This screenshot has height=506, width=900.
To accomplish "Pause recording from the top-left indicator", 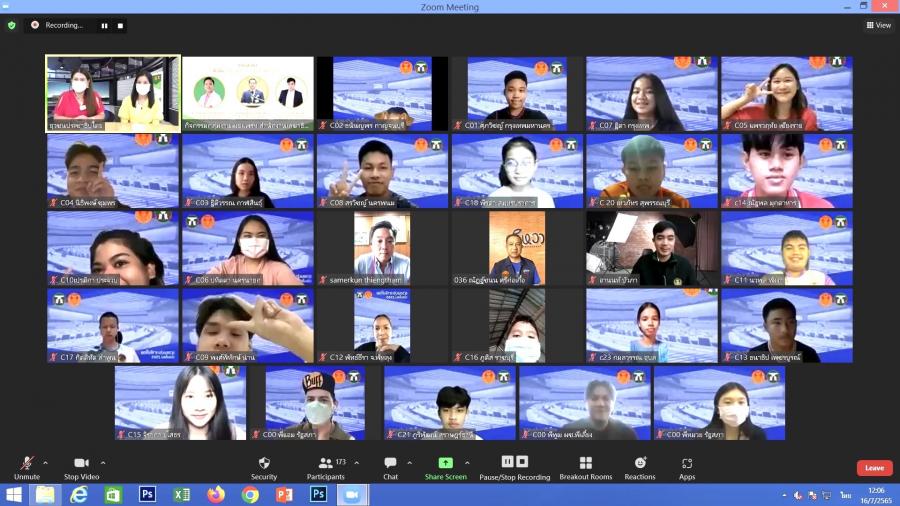I will [104, 25].
